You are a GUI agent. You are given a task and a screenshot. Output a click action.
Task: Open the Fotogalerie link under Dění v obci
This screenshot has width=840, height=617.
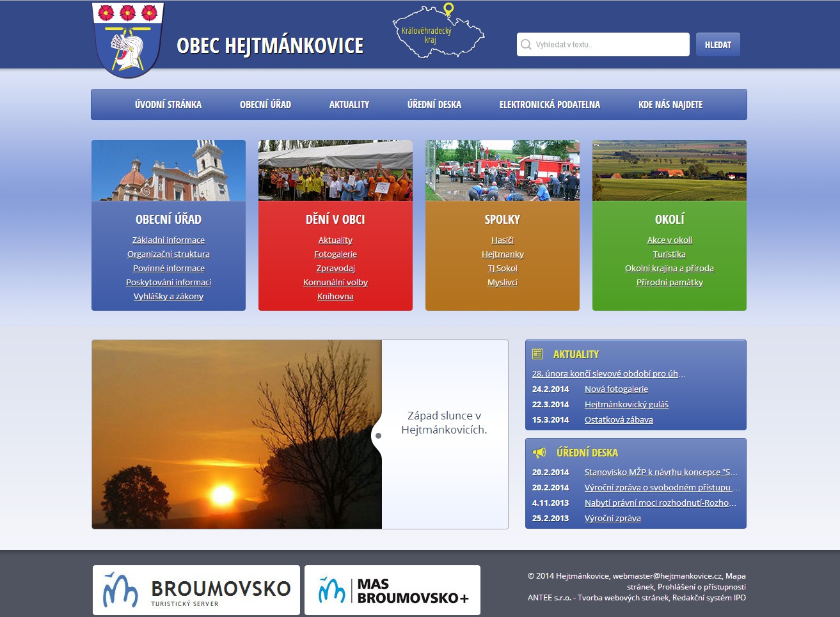coord(335,254)
